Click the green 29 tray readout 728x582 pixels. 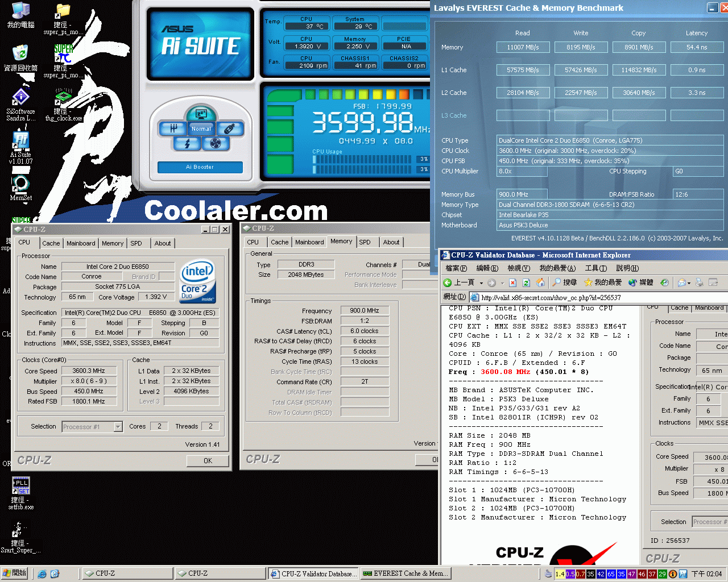(663, 574)
